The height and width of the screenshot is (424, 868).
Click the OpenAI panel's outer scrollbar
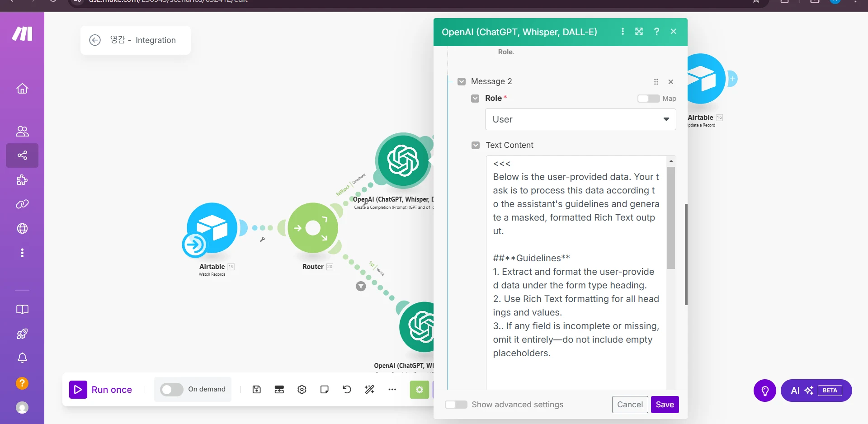coord(686,254)
